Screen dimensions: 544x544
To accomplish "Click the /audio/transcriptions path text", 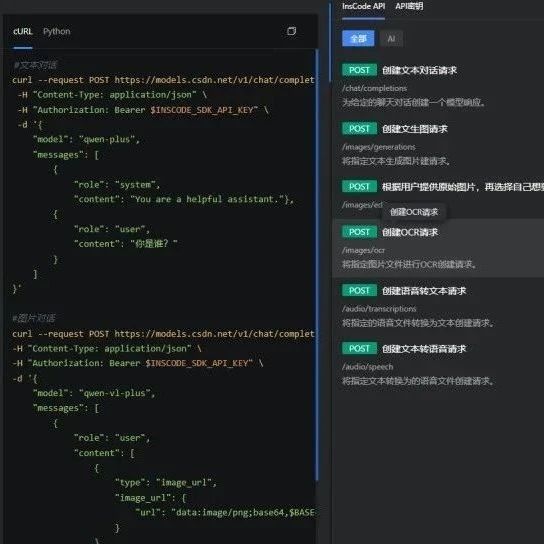I will click(379, 309).
